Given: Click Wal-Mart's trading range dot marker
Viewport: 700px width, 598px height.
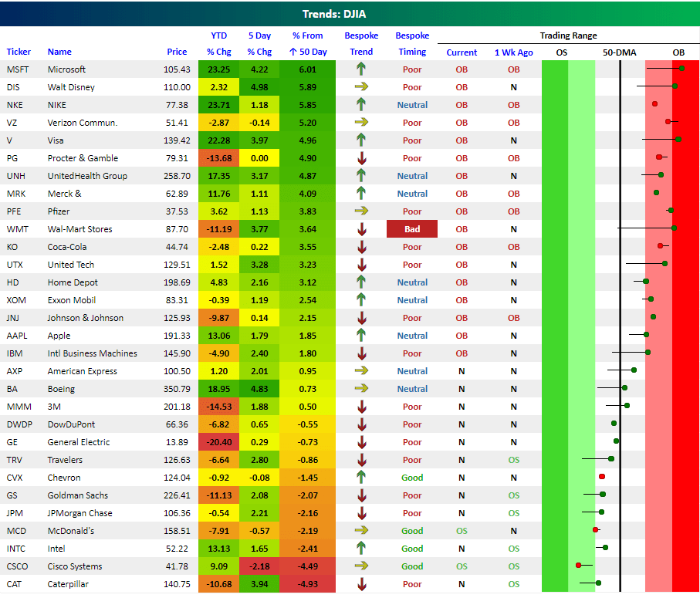Looking at the screenshot, I should pyautogui.click(x=674, y=228).
